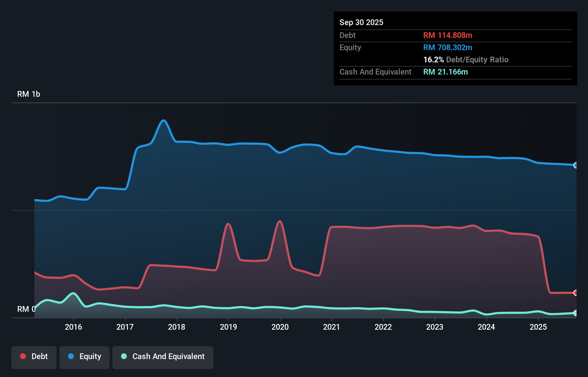This screenshot has width=588, height=377.
Task: Click the 2021 x-axis label
Action: click(x=332, y=327)
